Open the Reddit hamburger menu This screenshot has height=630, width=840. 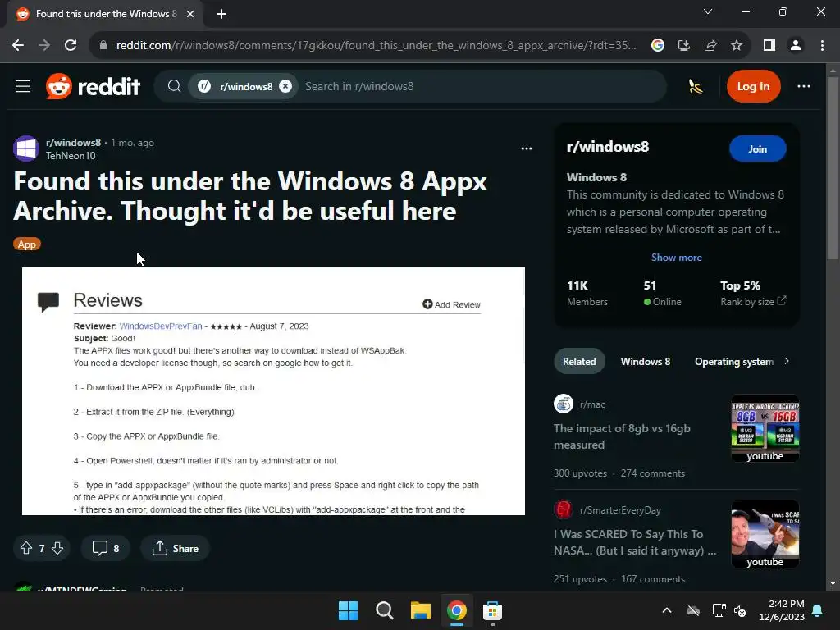click(x=23, y=86)
